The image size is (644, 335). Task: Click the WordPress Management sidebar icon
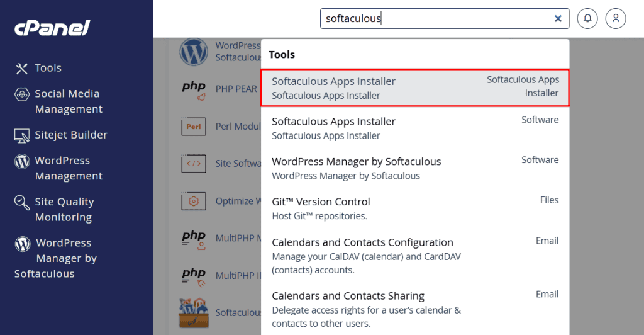click(22, 162)
